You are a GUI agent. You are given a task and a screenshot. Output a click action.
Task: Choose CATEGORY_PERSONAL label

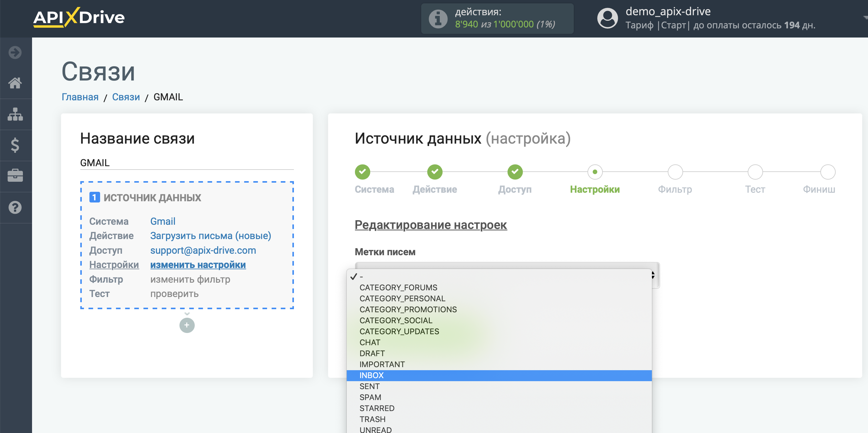pos(499,299)
